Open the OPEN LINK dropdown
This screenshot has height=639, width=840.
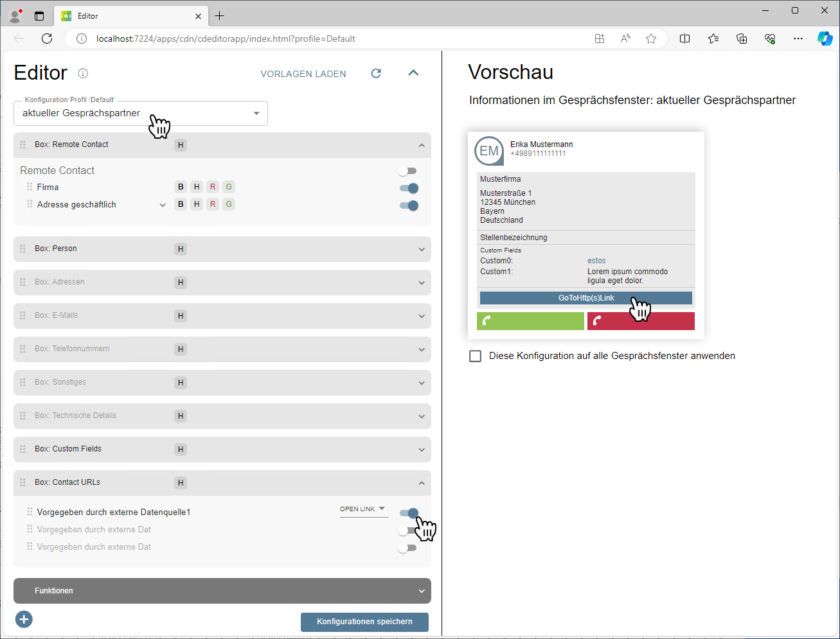[x=363, y=509]
